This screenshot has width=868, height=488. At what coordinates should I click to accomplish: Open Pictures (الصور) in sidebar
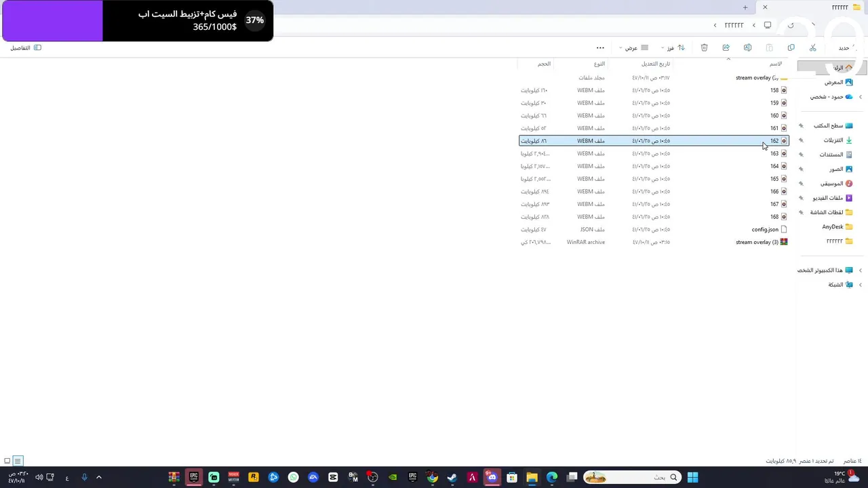[841, 169]
